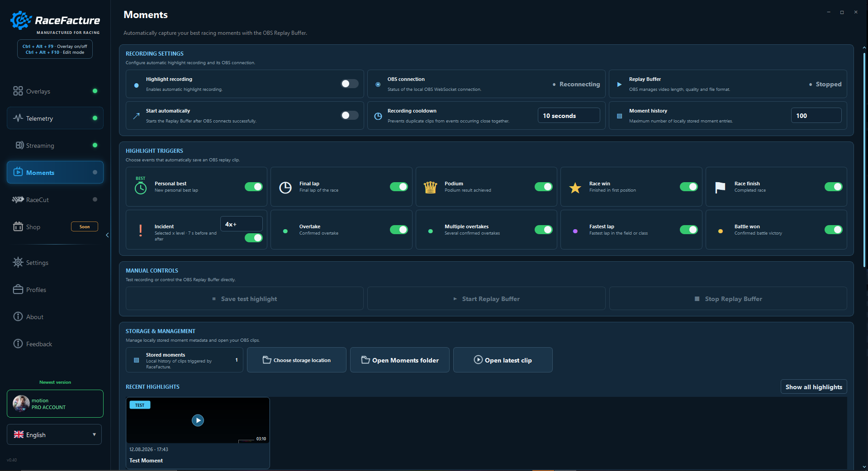868x471 pixels.
Task: Open the Profiles page label
Action: 36,290
